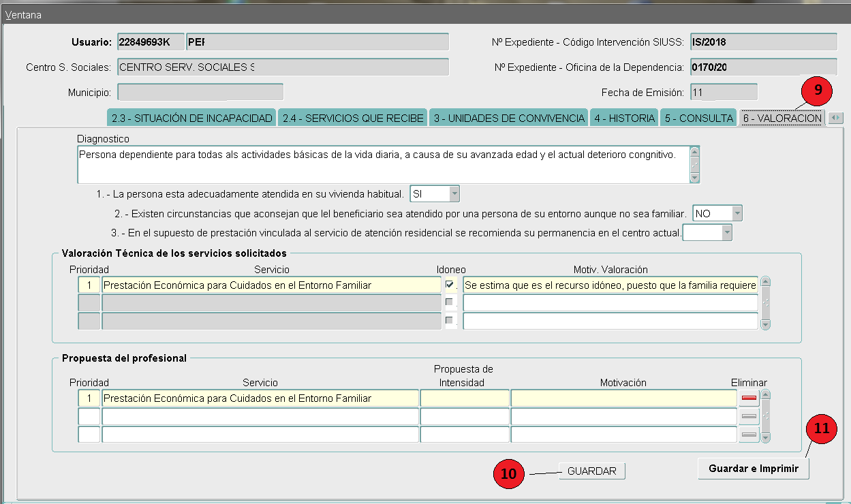Screen dimensions: 851x504
Task: Click the red Eliminar button on first proposal row
Action: (x=748, y=398)
